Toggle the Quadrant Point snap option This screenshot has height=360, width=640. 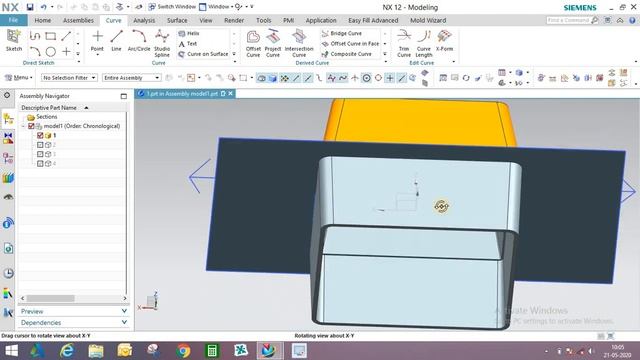coord(378,78)
